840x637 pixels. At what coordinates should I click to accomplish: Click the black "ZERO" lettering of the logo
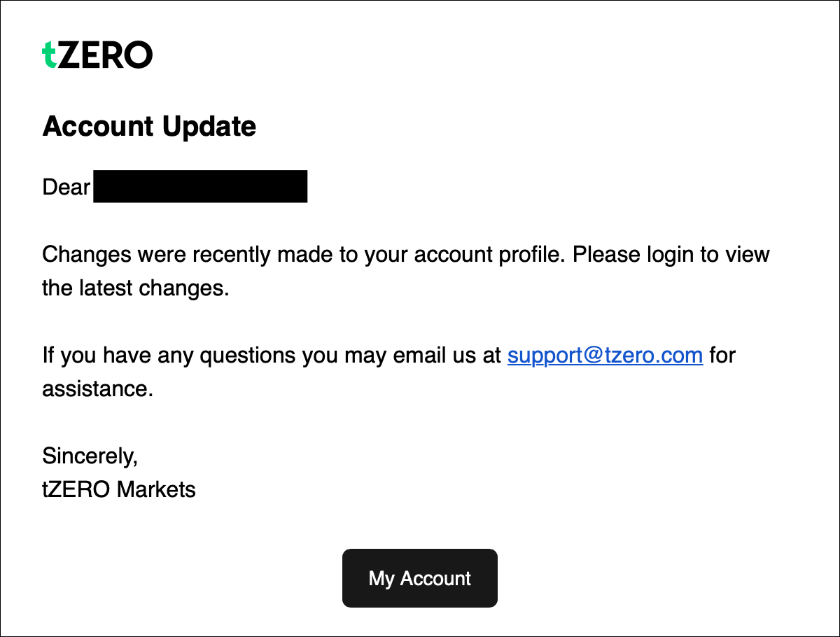tap(105, 55)
